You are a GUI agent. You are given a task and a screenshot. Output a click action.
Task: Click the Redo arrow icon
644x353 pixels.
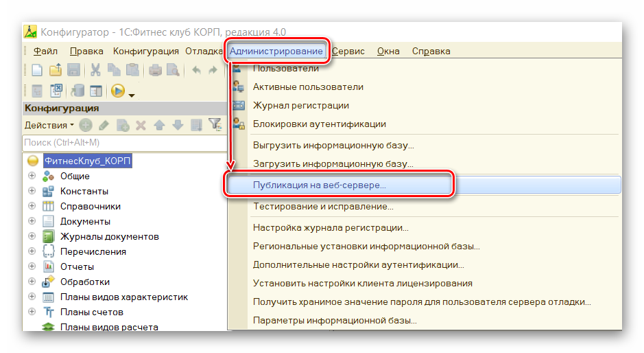click(x=213, y=70)
